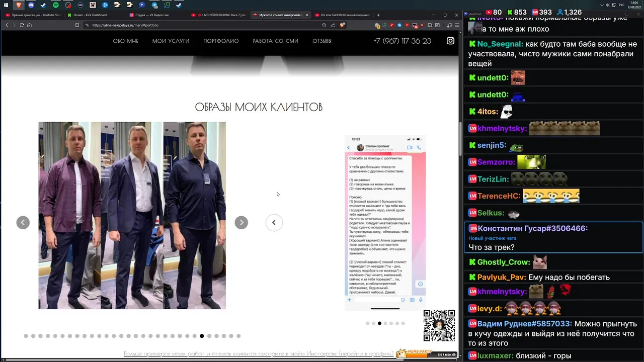
Task: Jump to ОТЗЫВЫ section
Action: point(322,41)
